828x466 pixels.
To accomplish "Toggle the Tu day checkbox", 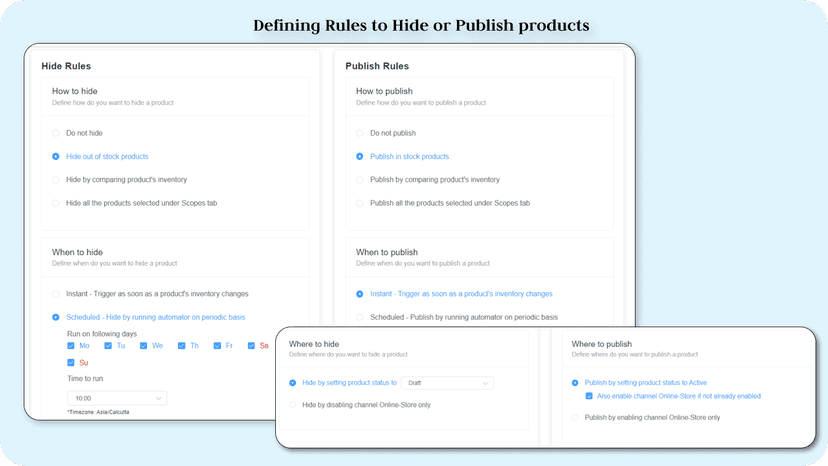I will tap(108, 346).
